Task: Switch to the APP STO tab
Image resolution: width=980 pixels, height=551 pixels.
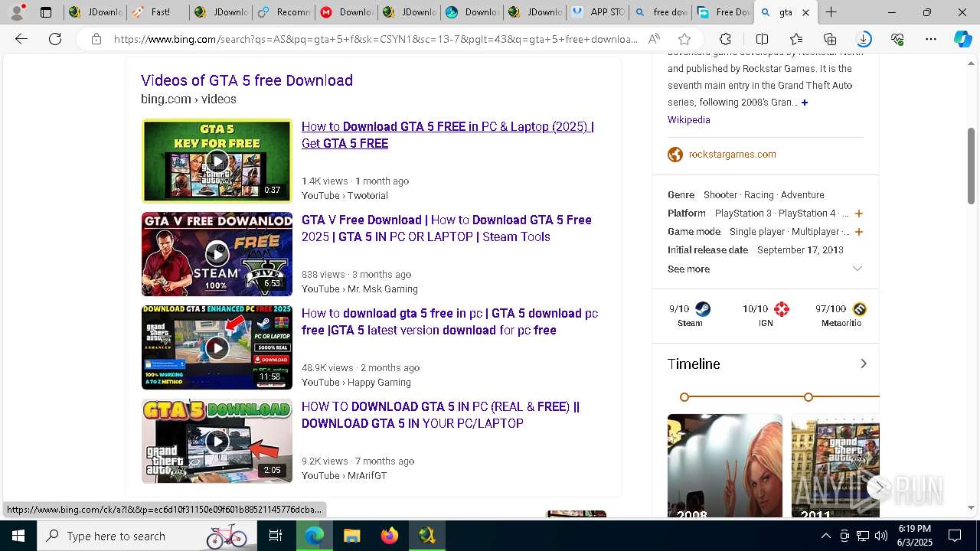Action: (x=598, y=12)
